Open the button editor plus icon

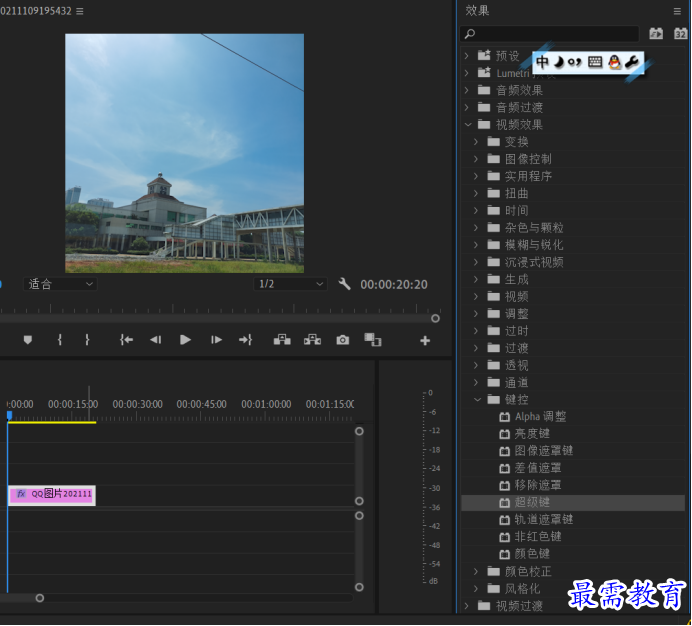coord(425,340)
